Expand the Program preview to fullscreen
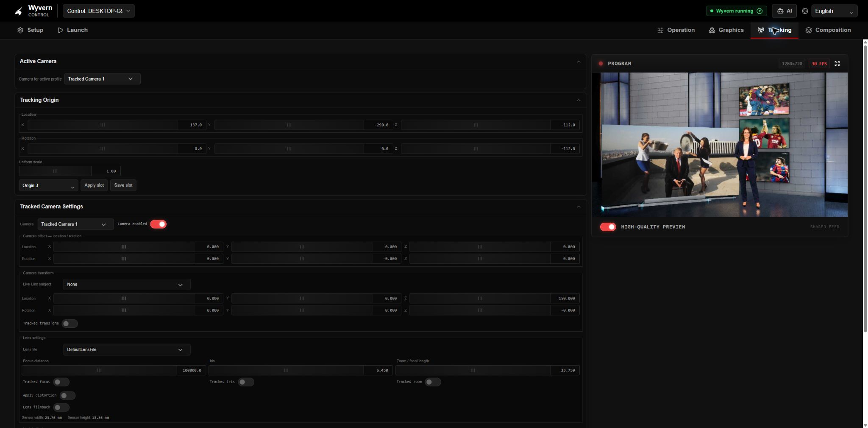Viewport: 868px width, 428px height. 837,64
